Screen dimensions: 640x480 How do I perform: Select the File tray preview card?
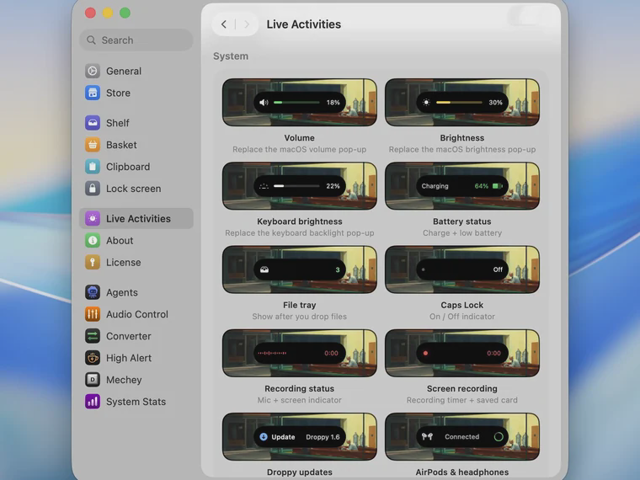pyautogui.click(x=300, y=269)
